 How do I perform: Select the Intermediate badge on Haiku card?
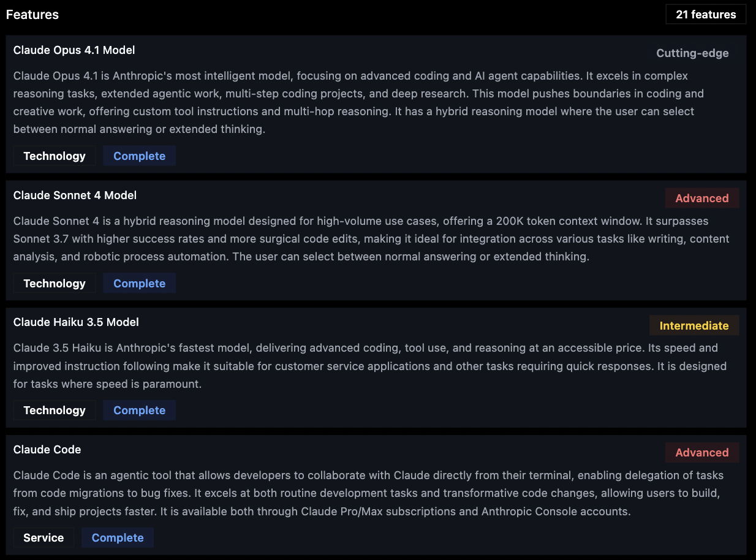pyautogui.click(x=694, y=326)
